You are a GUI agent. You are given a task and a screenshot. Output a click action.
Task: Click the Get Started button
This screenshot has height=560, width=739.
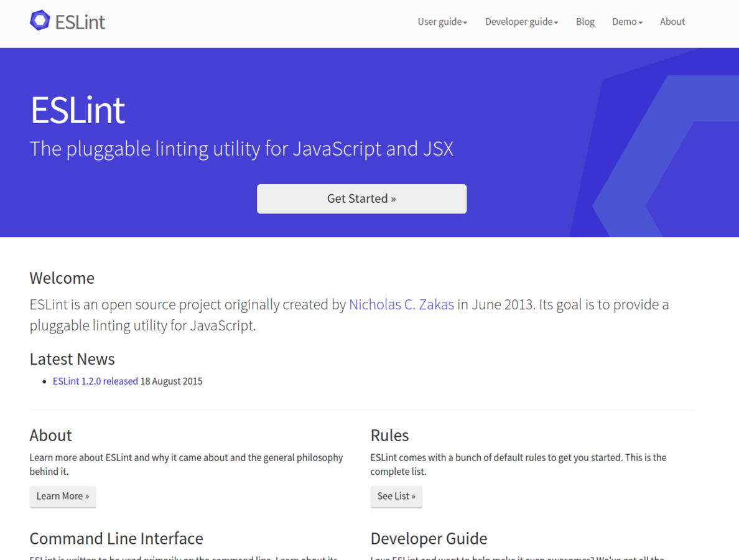coord(361,199)
